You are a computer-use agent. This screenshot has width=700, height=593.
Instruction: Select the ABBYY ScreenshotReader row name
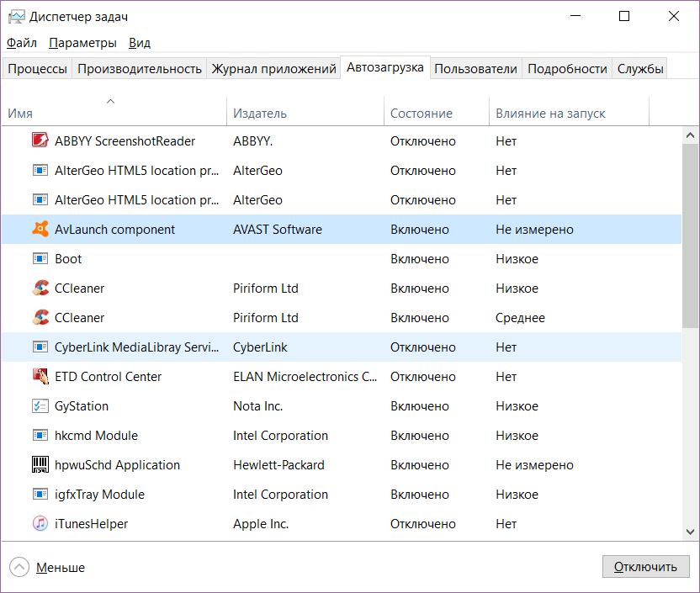pyautogui.click(x=125, y=141)
